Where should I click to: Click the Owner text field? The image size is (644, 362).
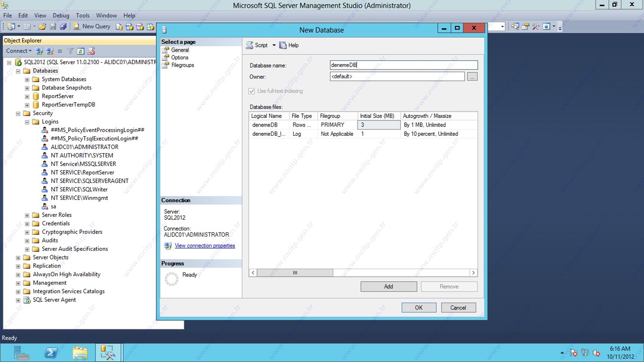pyautogui.click(x=397, y=77)
